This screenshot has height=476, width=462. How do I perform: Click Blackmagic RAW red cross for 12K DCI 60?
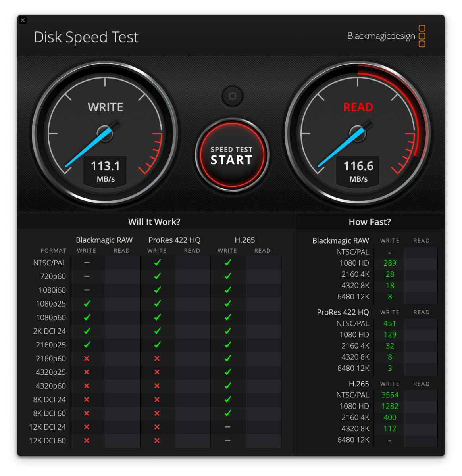point(87,441)
